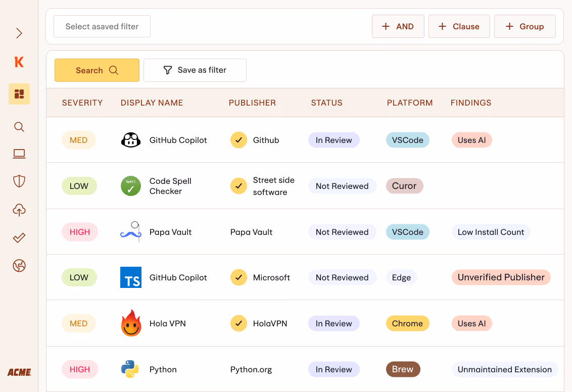The width and height of the screenshot is (572, 392).
Task: Click the GitHub Copilot robot icon in first row
Action: click(x=130, y=140)
